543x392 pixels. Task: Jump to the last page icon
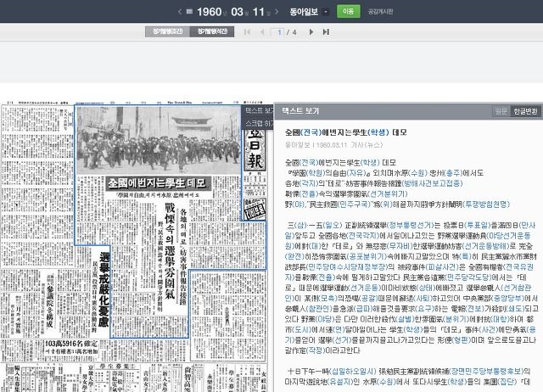click(x=326, y=32)
